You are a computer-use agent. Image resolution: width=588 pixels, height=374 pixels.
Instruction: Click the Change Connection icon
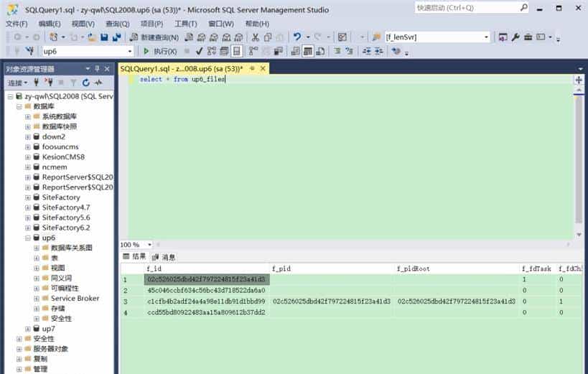click(x=29, y=51)
